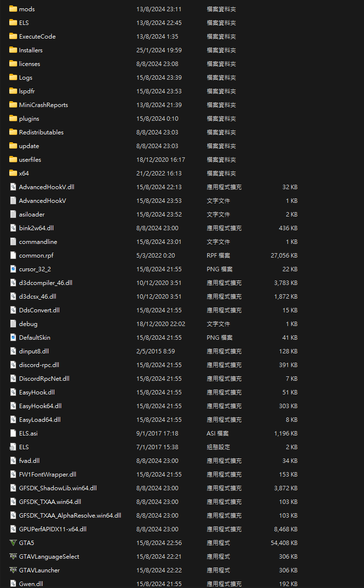Select the Gwen.dll file icon
Viewport: 364px width, 588px height.
pyautogui.click(x=13, y=584)
